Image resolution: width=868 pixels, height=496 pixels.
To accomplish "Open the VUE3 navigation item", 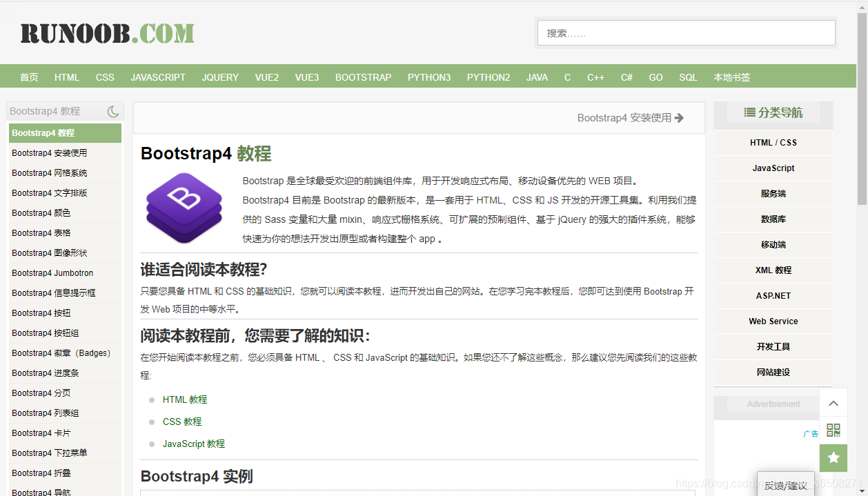I will 307,77.
